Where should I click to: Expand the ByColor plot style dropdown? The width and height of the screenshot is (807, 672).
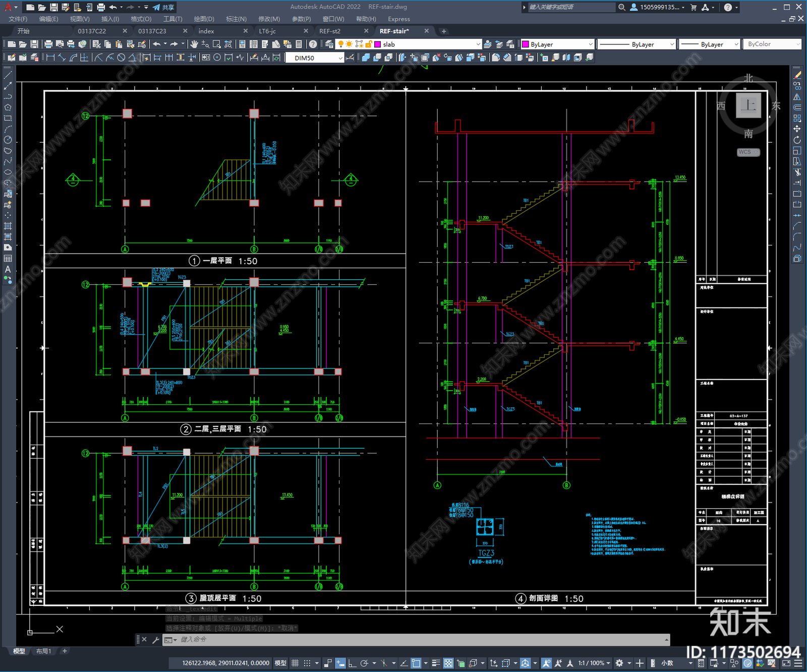coord(798,44)
